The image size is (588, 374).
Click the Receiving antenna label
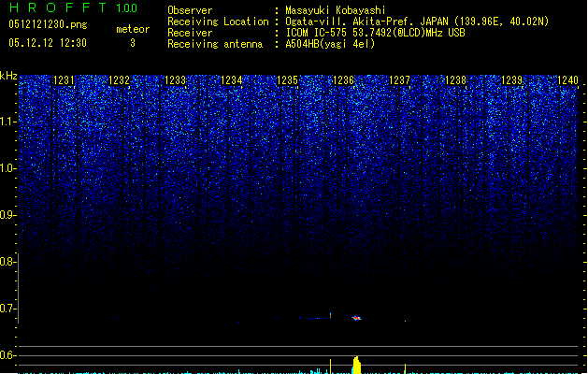[215, 44]
